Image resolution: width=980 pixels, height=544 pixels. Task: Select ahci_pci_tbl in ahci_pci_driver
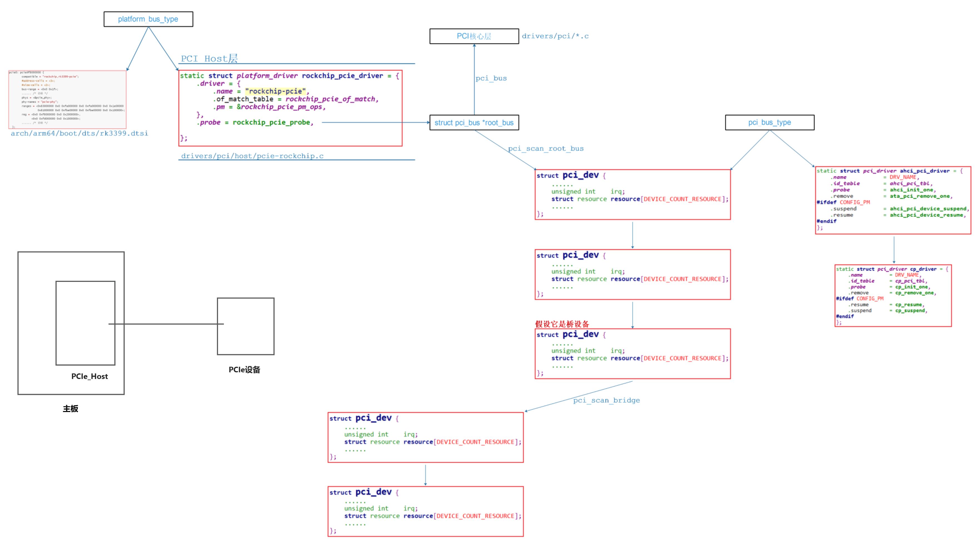pyautogui.click(x=909, y=183)
